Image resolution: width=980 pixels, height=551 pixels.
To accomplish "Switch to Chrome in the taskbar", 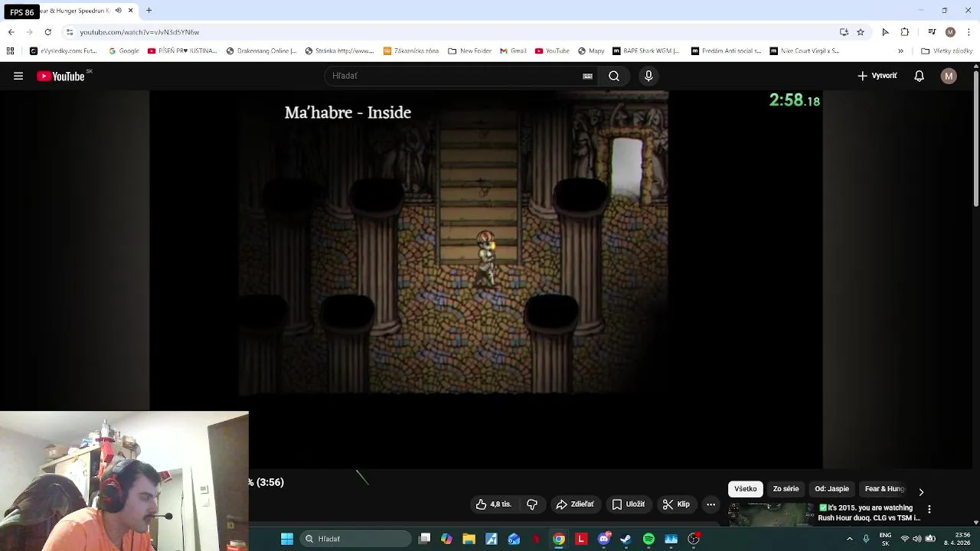I will coord(559,539).
